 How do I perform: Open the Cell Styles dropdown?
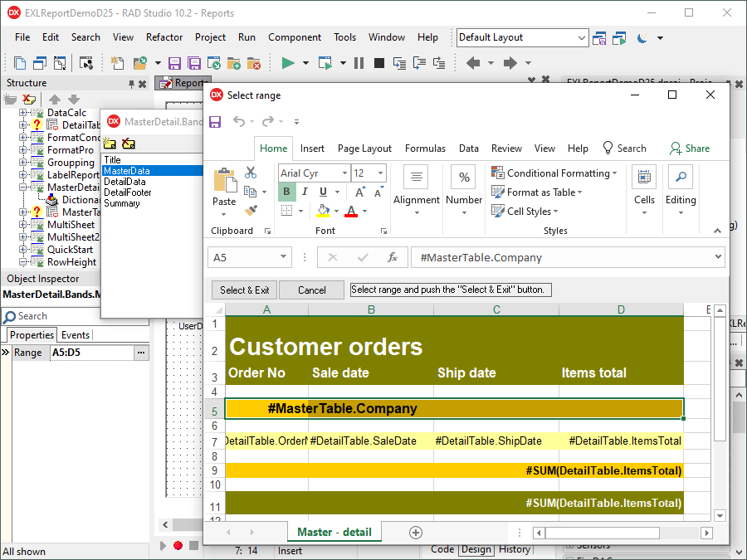coord(525,212)
